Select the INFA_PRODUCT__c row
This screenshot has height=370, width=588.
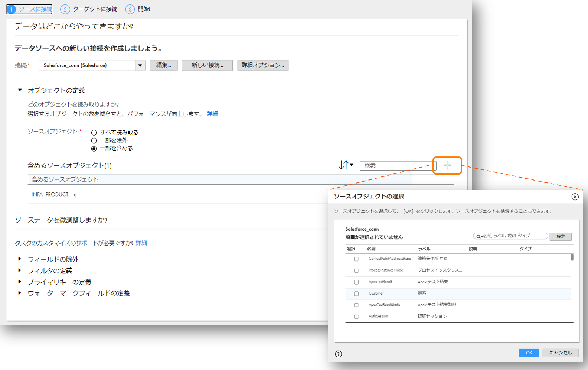coord(241,195)
